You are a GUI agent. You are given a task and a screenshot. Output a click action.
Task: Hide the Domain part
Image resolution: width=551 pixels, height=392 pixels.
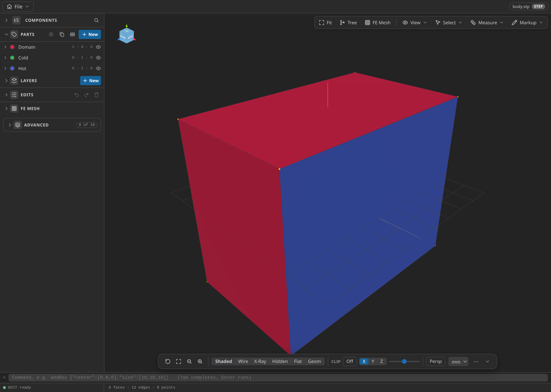coord(98,47)
